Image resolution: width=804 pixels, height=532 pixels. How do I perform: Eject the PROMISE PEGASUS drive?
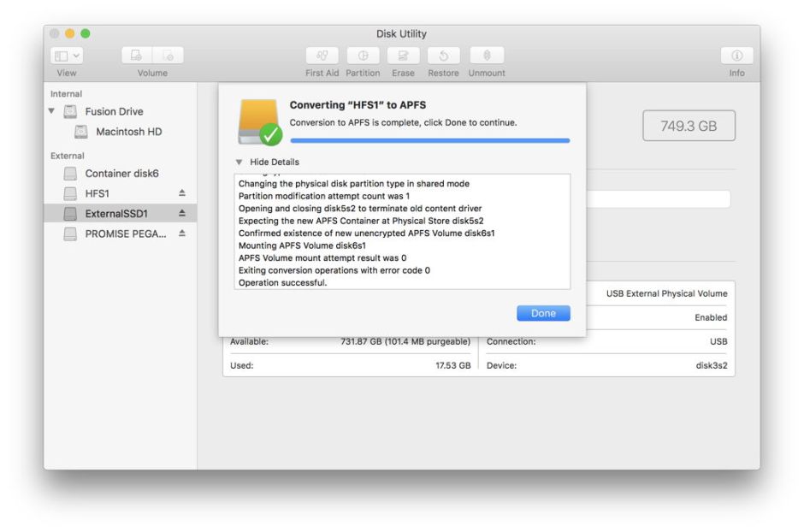click(180, 233)
